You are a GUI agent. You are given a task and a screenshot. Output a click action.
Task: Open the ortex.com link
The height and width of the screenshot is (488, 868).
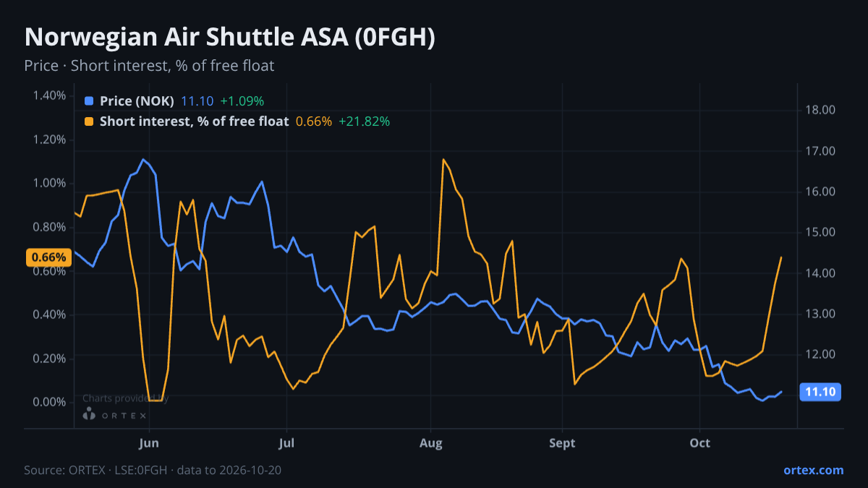[813, 470]
